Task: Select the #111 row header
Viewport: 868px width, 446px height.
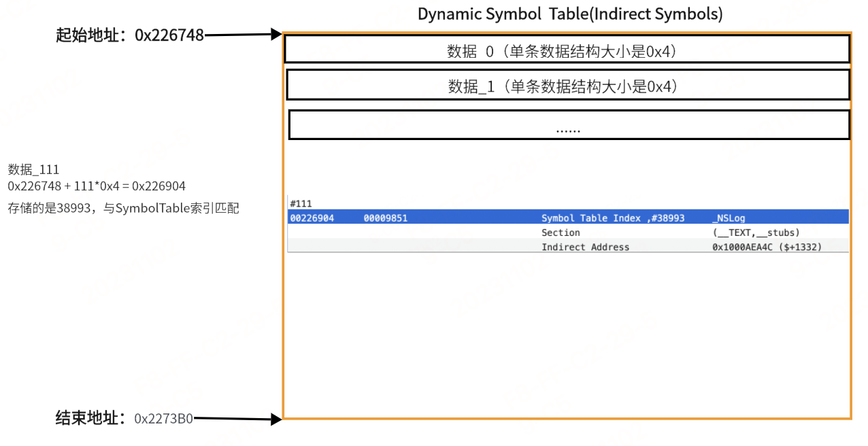Action: tap(301, 203)
